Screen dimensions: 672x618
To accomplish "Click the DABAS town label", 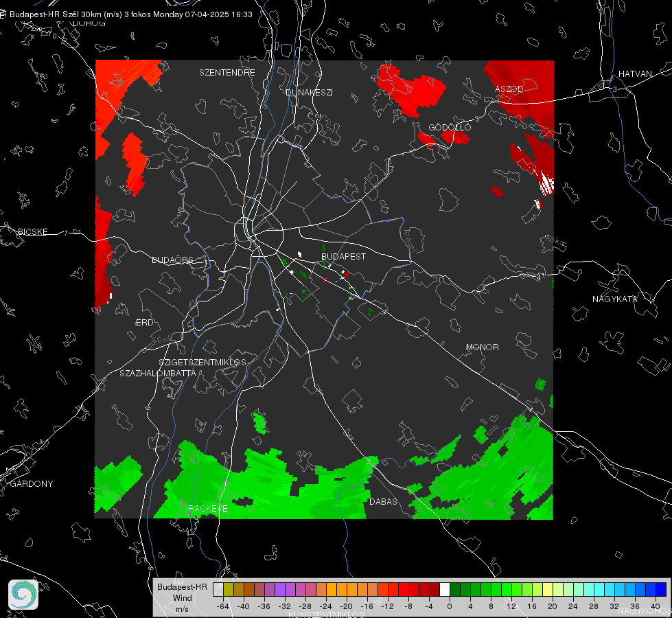I will click(x=383, y=501).
